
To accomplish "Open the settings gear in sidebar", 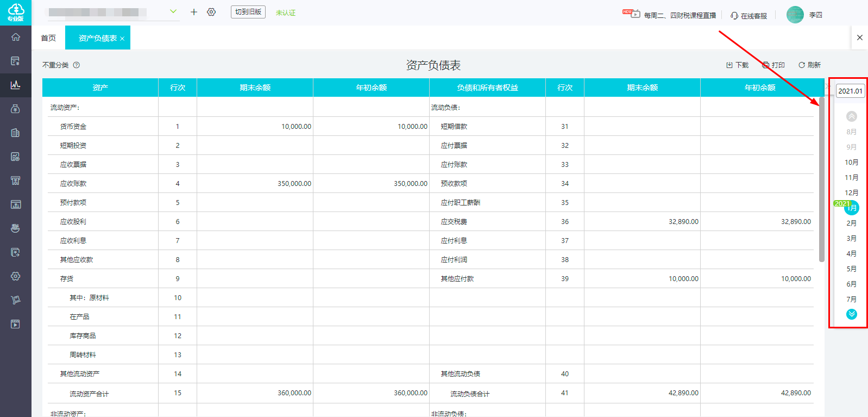I will pos(16,276).
